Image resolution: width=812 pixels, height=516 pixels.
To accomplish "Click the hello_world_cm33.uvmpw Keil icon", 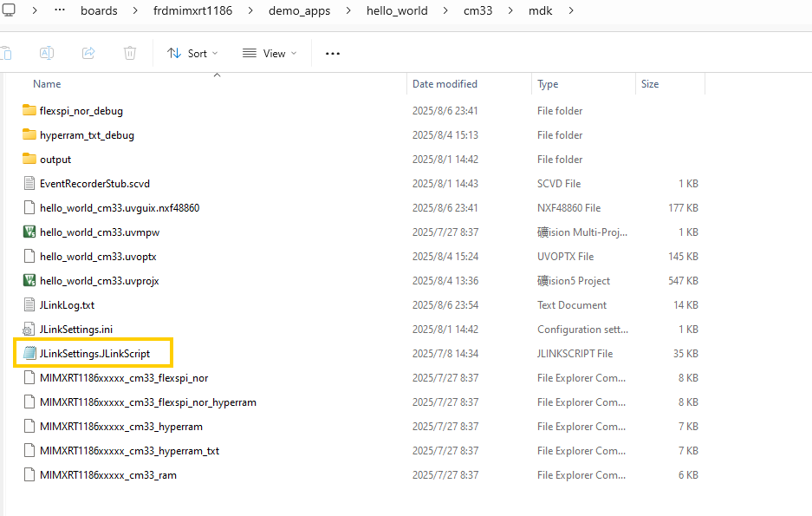I will click(x=29, y=232).
